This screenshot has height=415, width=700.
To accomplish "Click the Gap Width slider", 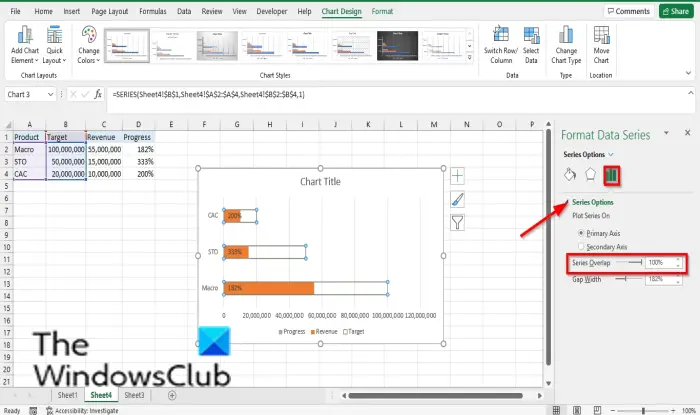I will click(629, 279).
